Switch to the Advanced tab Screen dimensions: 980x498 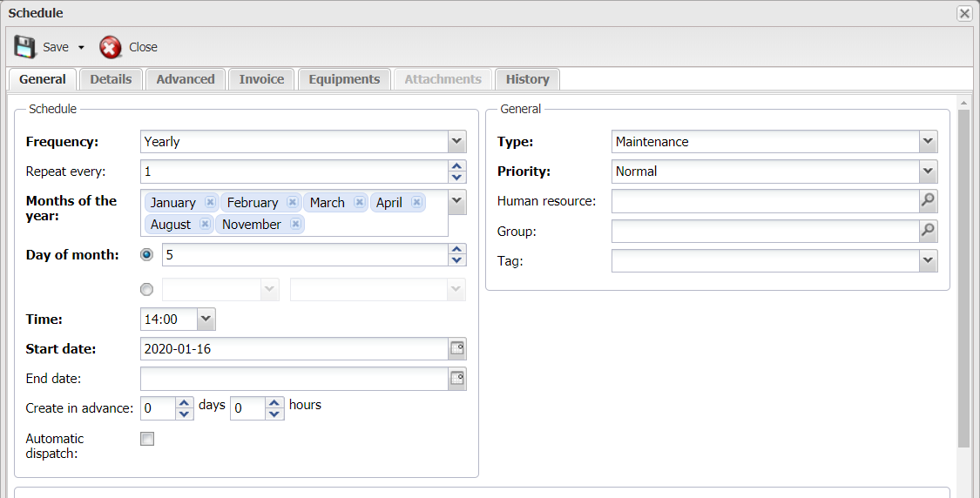coord(186,79)
